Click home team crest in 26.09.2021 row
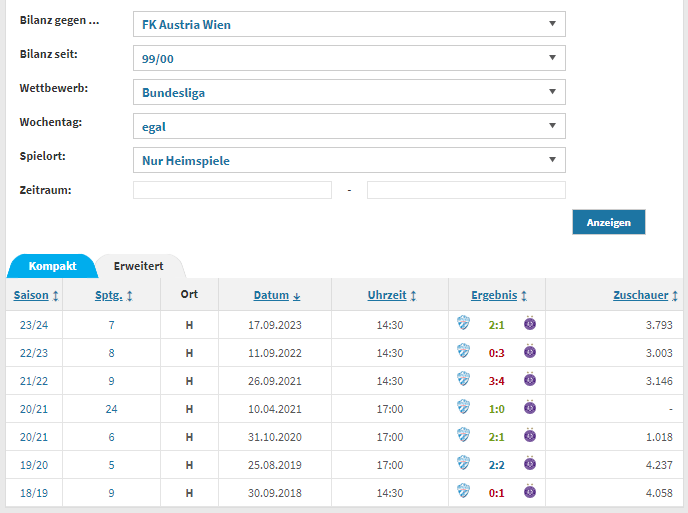This screenshot has height=513, width=688. point(463,380)
